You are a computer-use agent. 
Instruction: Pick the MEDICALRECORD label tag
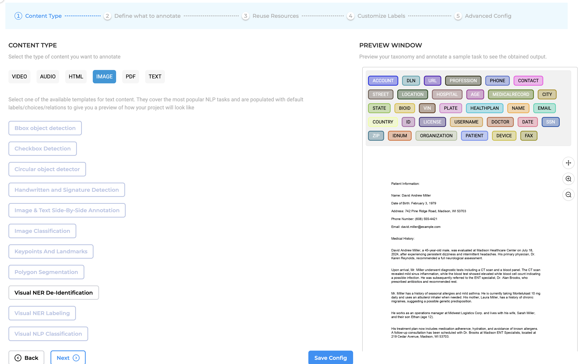510,94
